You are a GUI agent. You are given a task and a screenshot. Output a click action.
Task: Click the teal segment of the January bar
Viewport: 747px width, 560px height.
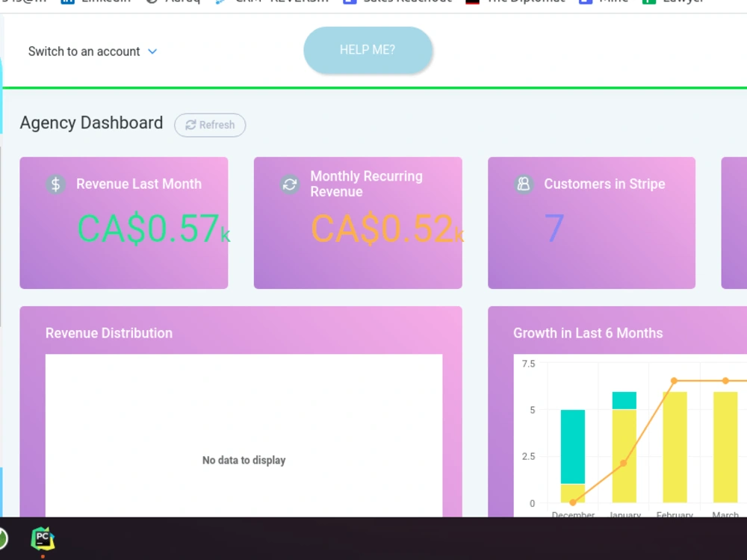pos(624,400)
